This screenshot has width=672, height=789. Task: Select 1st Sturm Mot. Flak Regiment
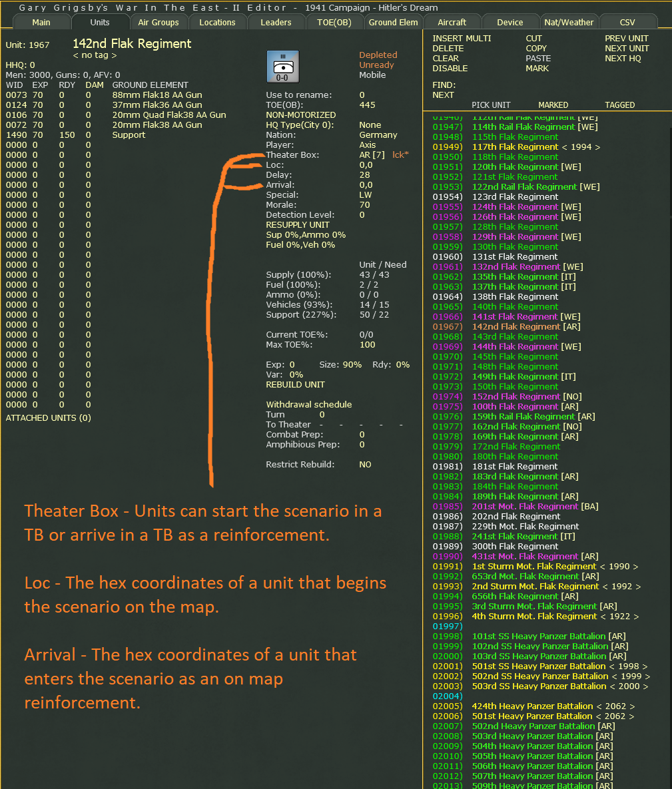(x=555, y=566)
